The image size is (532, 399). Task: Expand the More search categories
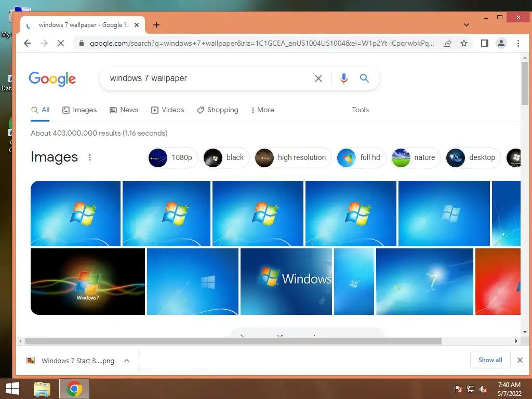pyautogui.click(x=262, y=110)
